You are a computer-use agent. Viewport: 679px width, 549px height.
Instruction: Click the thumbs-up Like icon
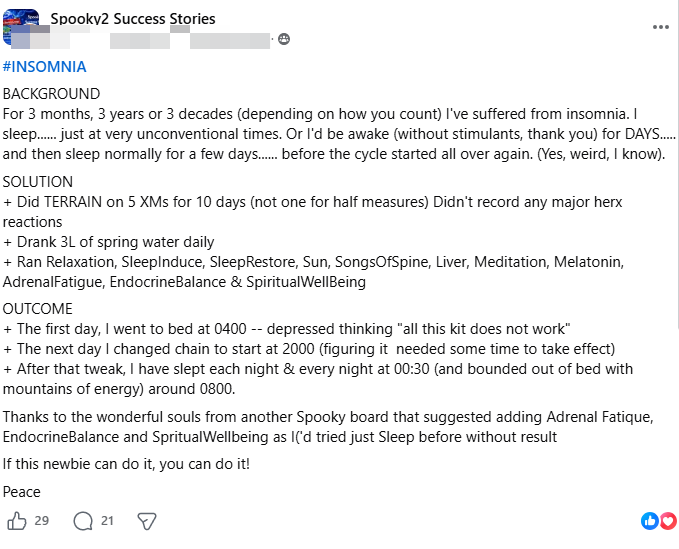[x=17, y=521]
